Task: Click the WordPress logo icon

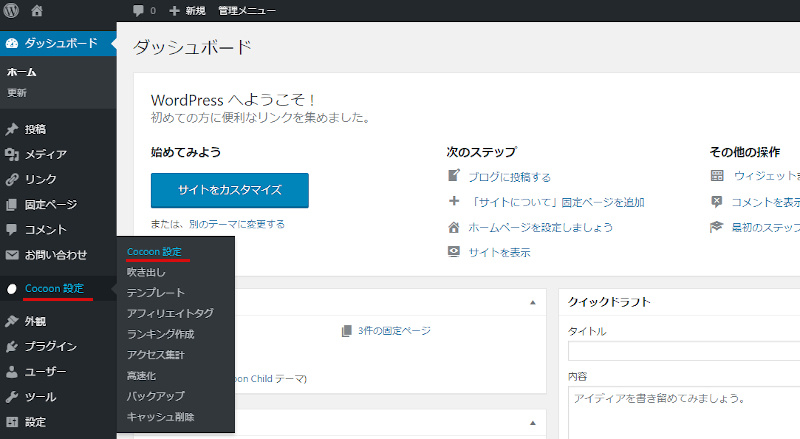Action: 11,10
